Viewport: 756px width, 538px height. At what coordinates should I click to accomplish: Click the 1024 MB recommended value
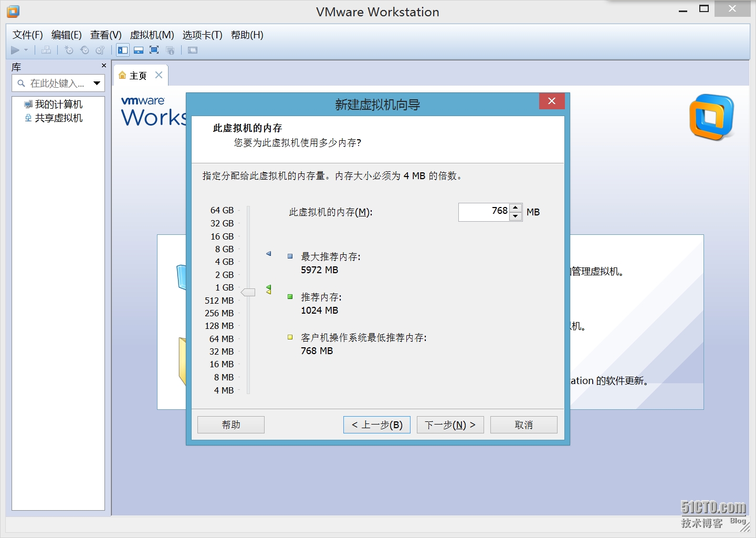click(x=320, y=311)
